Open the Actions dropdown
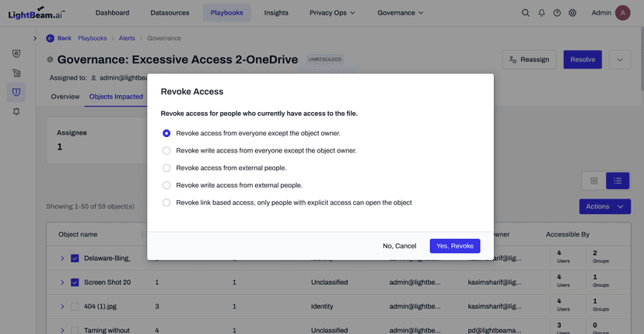Image resolution: width=644 pixels, height=334 pixels. coord(605,206)
